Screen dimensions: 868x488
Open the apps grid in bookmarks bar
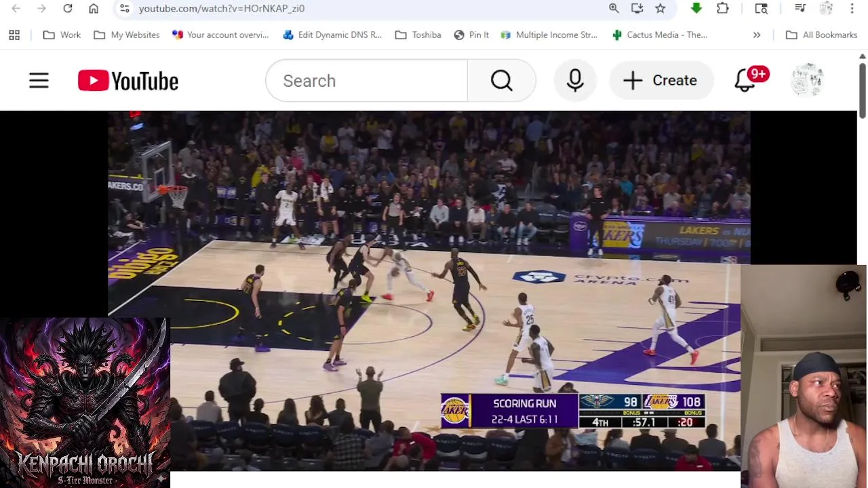(x=14, y=35)
